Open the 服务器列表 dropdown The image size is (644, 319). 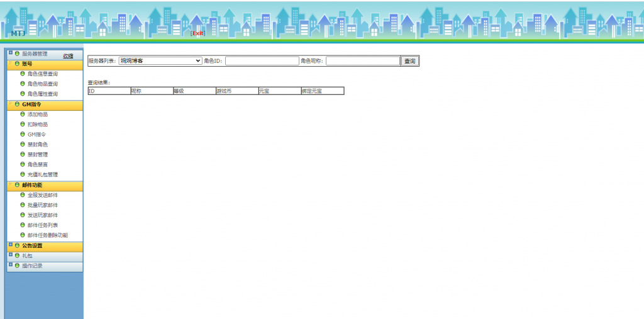[x=160, y=61]
